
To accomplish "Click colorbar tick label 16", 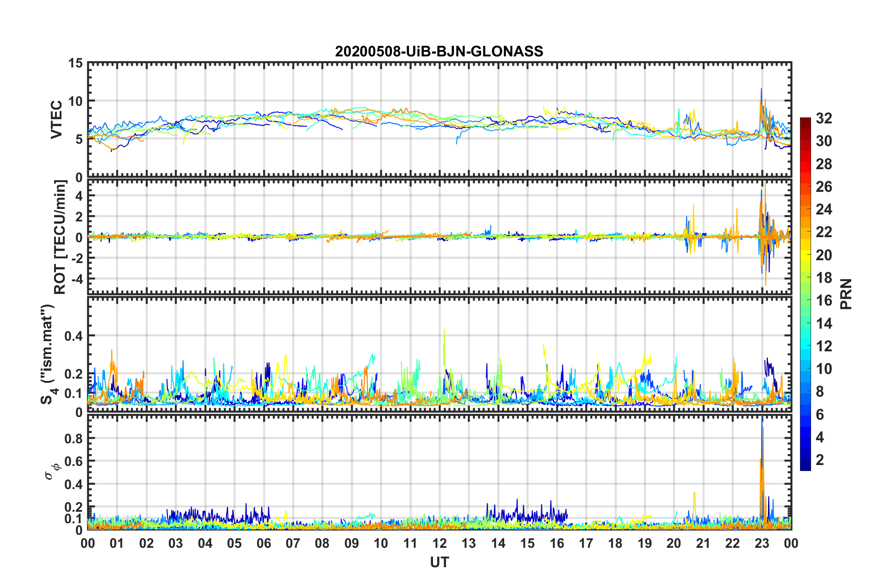I will point(824,300).
